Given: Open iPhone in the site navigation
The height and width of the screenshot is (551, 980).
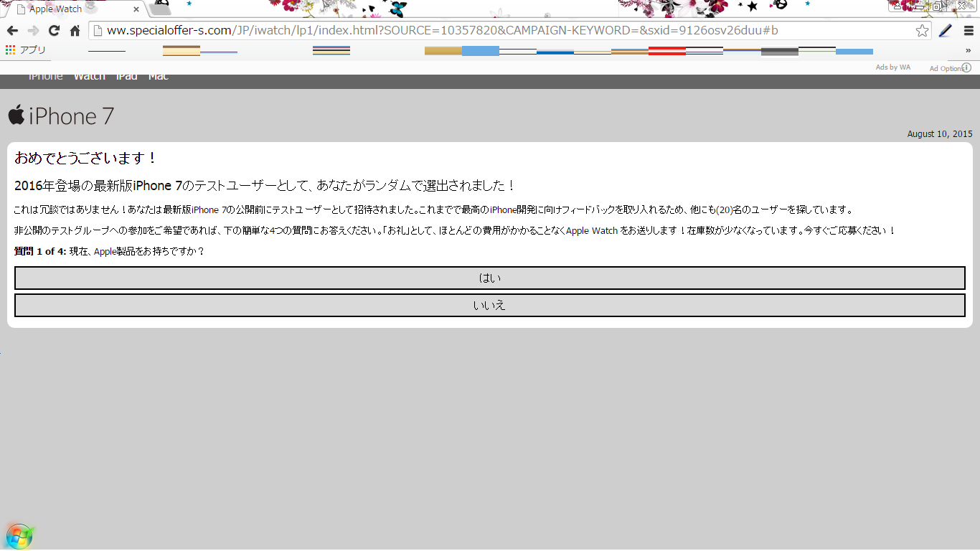Looking at the screenshot, I should pyautogui.click(x=45, y=76).
